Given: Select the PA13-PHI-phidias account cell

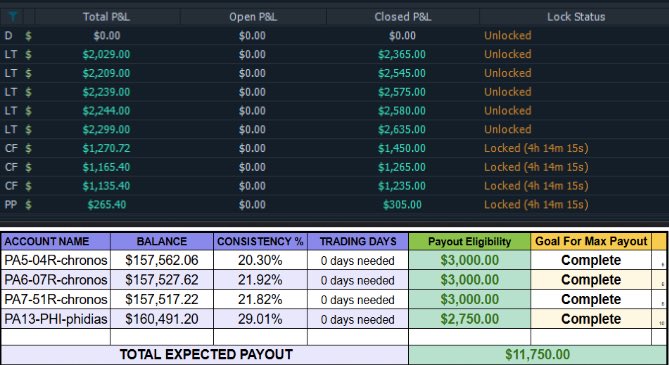Looking at the screenshot, I should 55,319.
